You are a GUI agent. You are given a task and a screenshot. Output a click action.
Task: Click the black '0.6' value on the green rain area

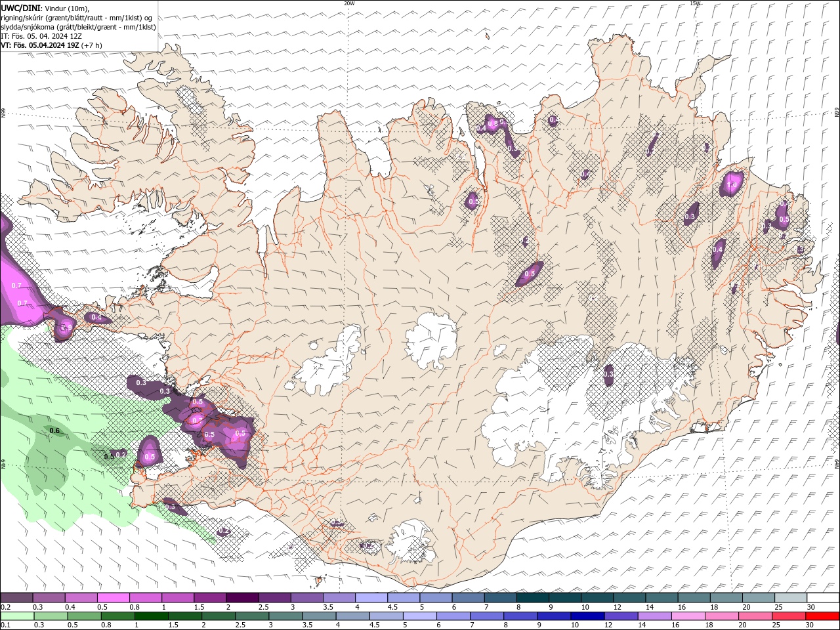coord(55,430)
